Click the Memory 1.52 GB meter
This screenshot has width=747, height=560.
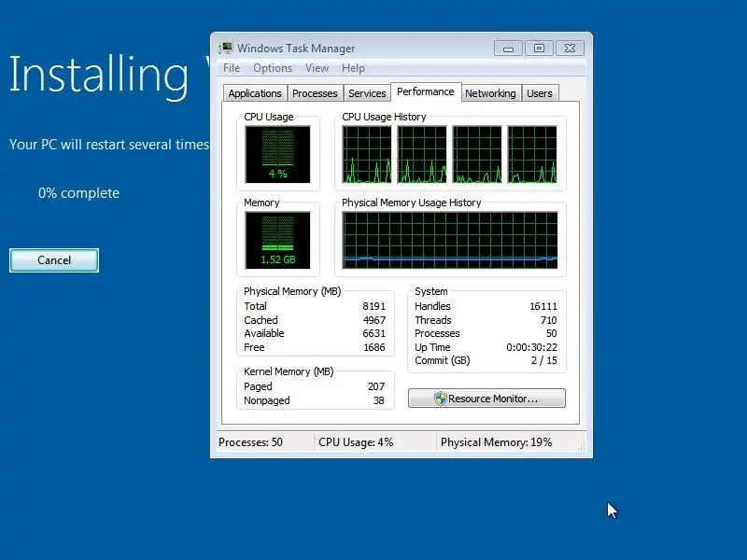[277, 240]
